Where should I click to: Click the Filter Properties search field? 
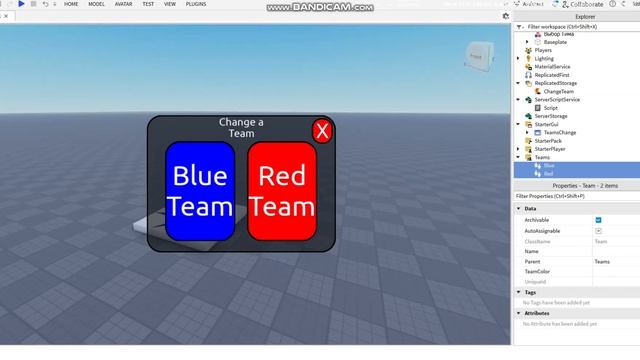click(576, 196)
